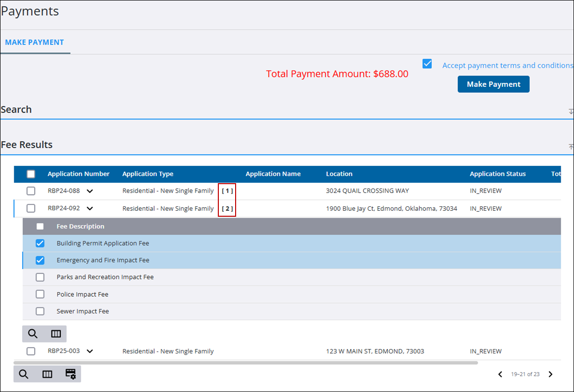574x392 pixels.
Task: Go to previous page of fee results
Action: (500, 374)
